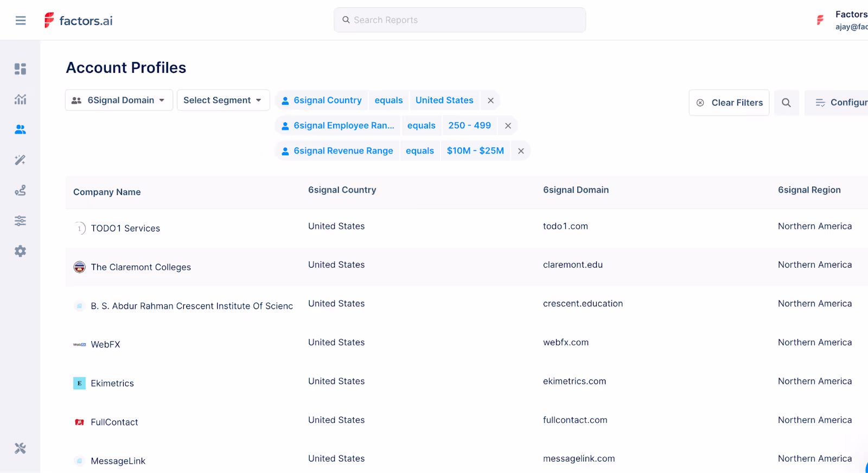Image resolution: width=868 pixels, height=473 pixels.
Task: Open the FullContact account
Action: [x=114, y=422]
